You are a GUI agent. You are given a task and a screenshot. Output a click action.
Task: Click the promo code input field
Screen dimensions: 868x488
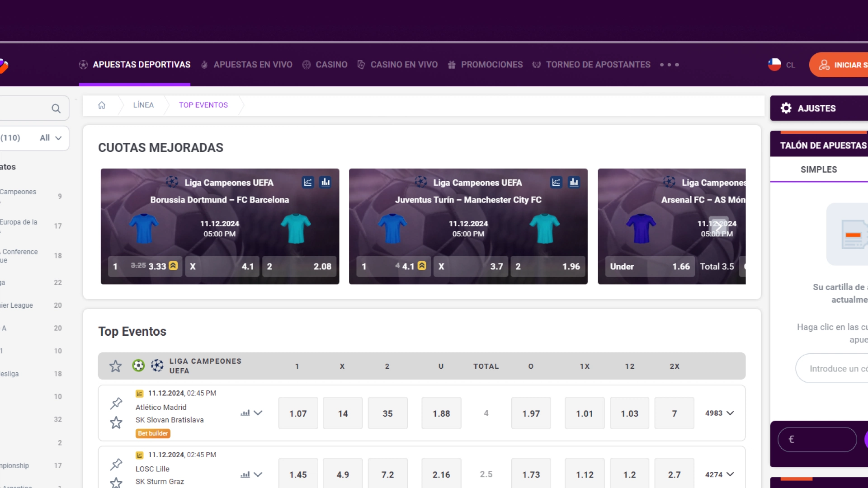(x=832, y=368)
